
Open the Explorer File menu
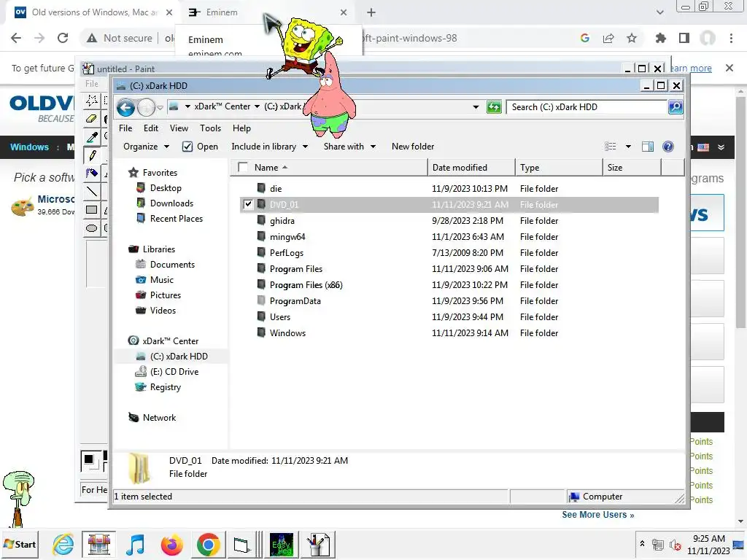click(x=125, y=128)
